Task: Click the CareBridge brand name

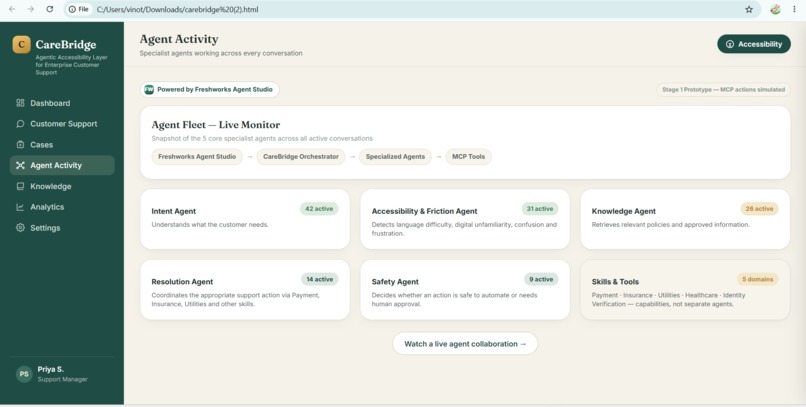Action: [66, 45]
